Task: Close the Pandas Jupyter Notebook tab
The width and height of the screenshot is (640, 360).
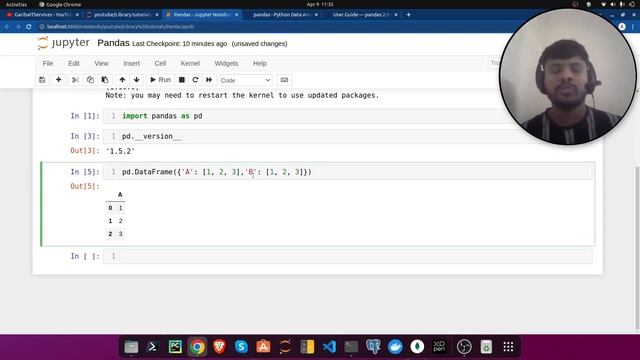Action: coord(236,15)
